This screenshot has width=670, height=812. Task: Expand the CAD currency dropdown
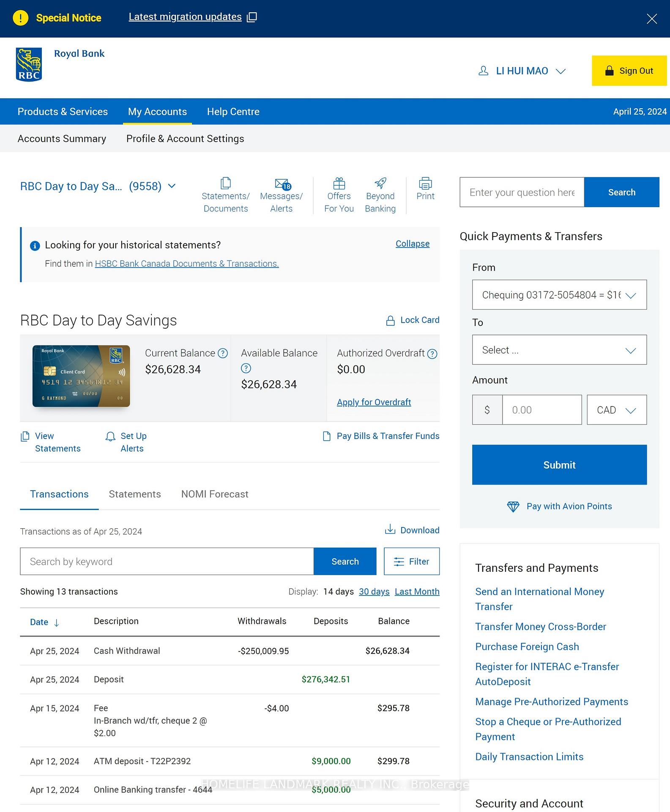point(617,410)
